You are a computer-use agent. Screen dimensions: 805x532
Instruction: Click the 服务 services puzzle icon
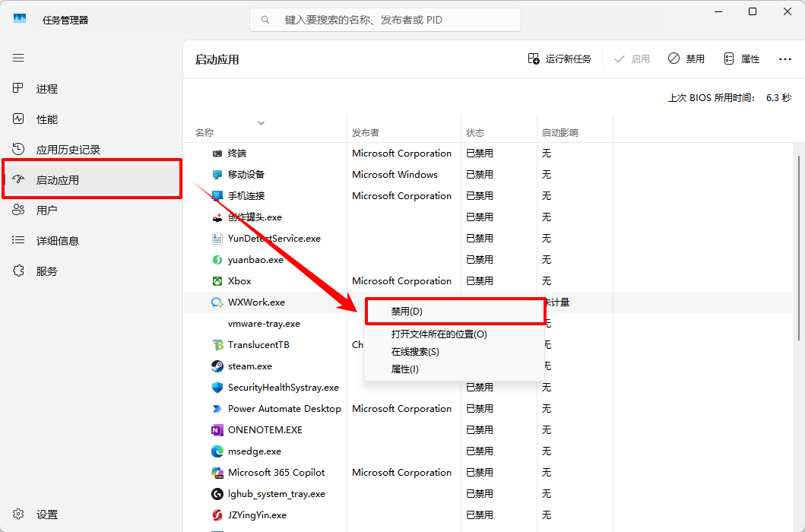18,271
